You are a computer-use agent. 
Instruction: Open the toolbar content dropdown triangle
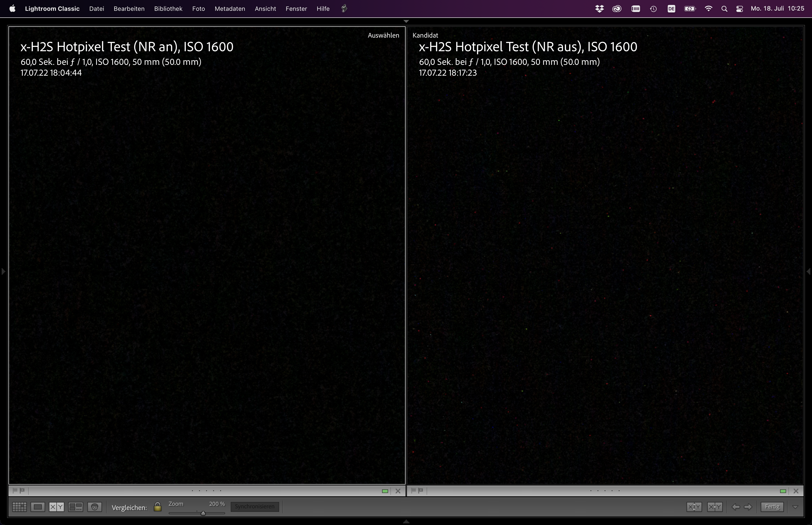[795, 507]
